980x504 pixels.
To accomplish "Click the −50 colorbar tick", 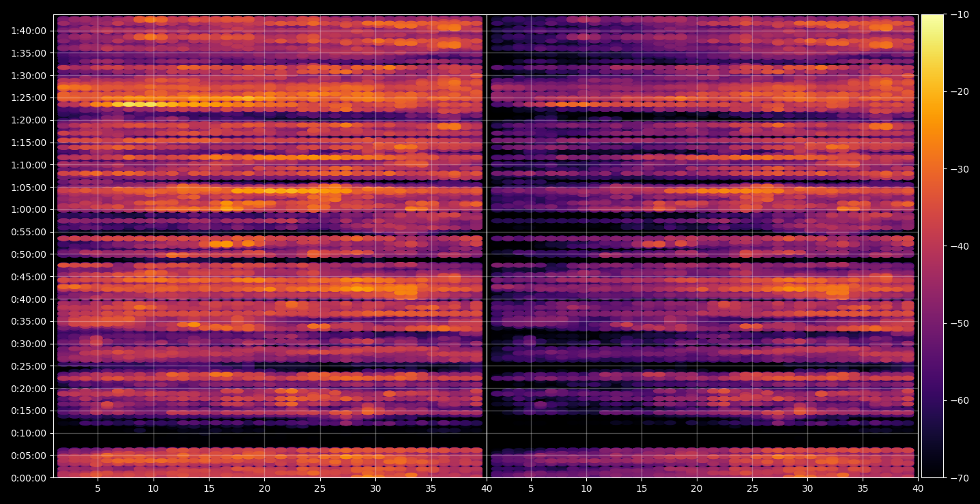I will tap(960, 323).
